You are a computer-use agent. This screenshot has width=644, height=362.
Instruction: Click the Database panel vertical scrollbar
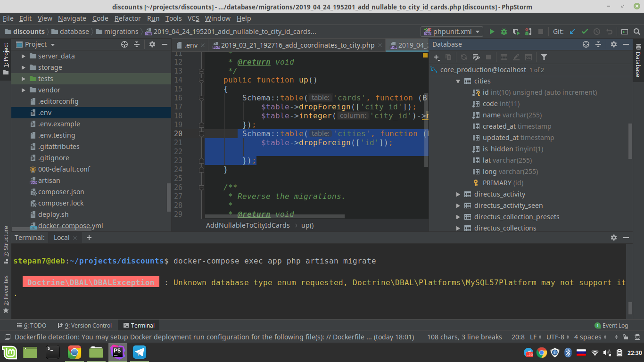630,141
